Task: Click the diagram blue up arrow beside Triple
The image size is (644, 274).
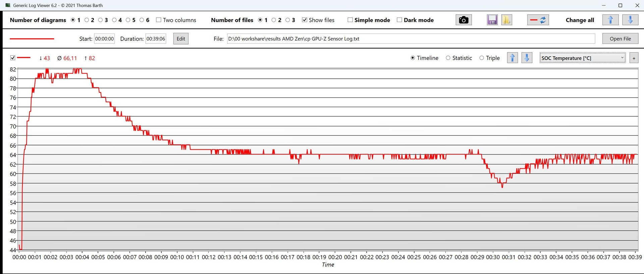Action: [512, 58]
